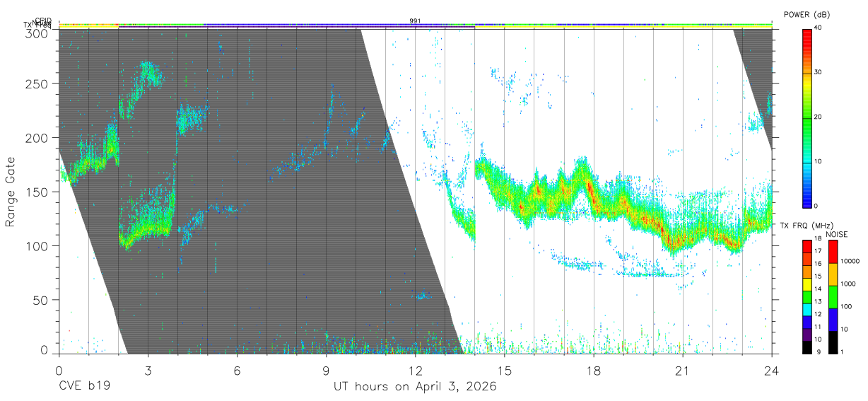This screenshot has height=401, width=868.
Task: Click the NOISE color bar
Action: [x=833, y=296]
